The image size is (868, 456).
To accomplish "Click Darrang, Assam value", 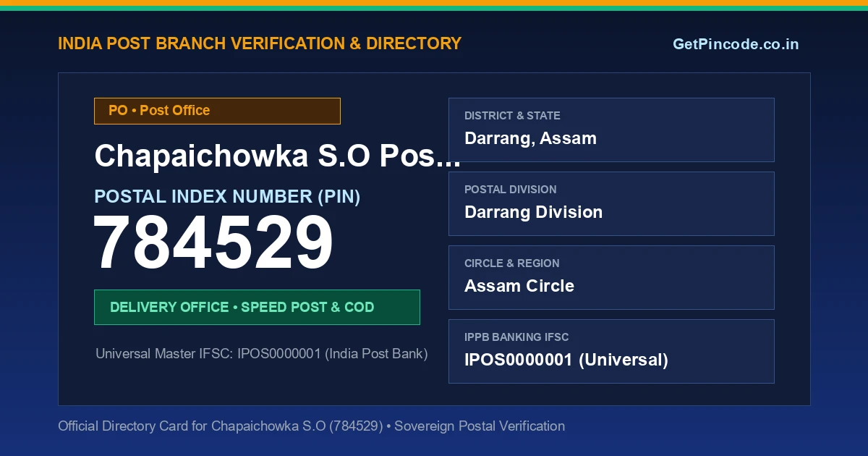I will click(530, 138).
